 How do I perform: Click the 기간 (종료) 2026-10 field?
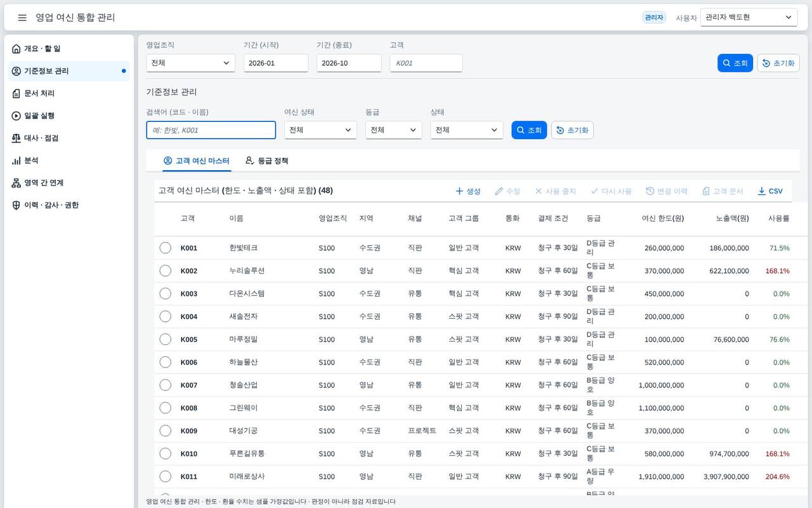coord(349,63)
